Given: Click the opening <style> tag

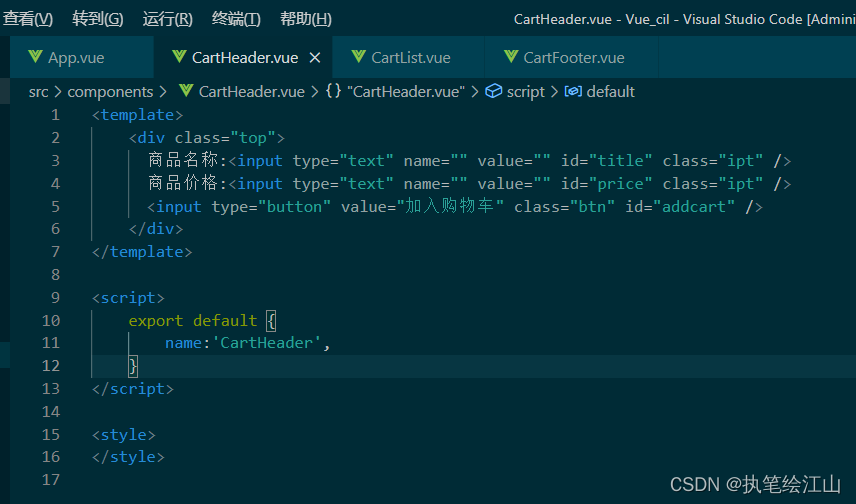Looking at the screenshot, I should click(124, 435).
